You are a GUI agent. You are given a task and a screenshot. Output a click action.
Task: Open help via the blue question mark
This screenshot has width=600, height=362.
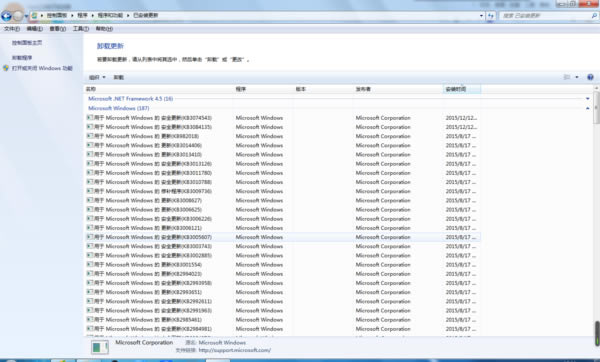[x=590, y=77]
